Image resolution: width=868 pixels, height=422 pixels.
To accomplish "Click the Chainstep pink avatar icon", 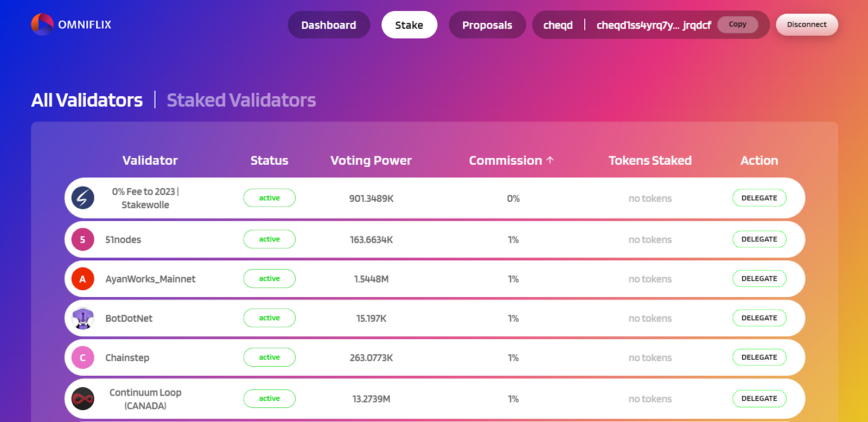I will point(83,357).
